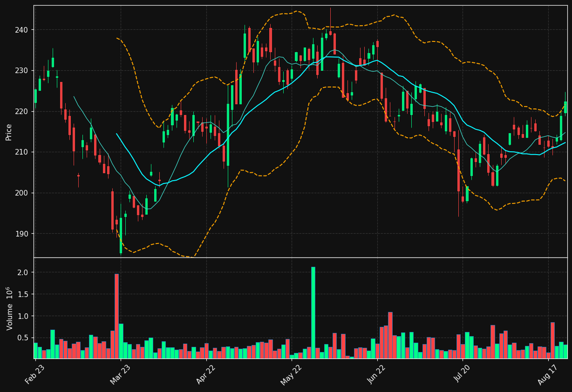
Task: Click the 0.5 volume tick label
Action: pyautogui.click(x=23, y=338)
